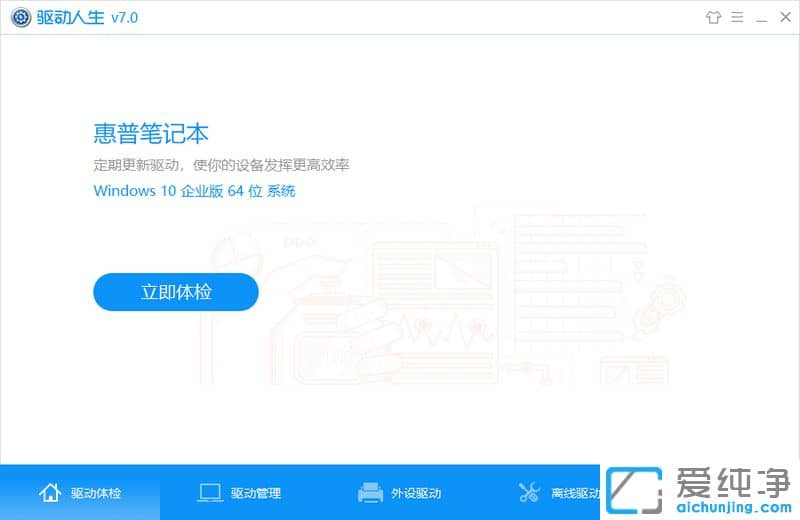Open the skin changer shirt icon
This screenshot has height=520, width=800.
pyautogui.click(x=713, y=17)
